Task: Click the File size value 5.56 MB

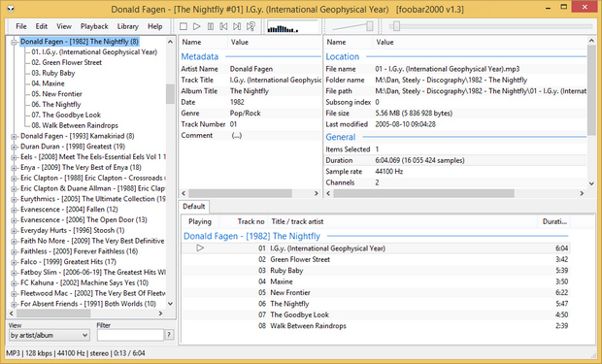Action: click(414, 114)
